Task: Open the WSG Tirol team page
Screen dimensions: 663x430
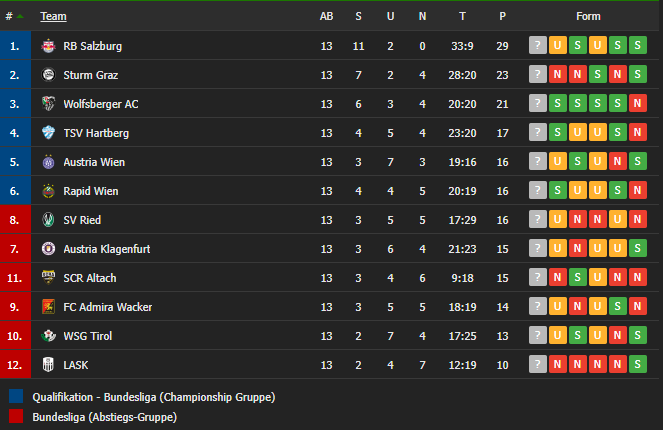Action: 88,336
